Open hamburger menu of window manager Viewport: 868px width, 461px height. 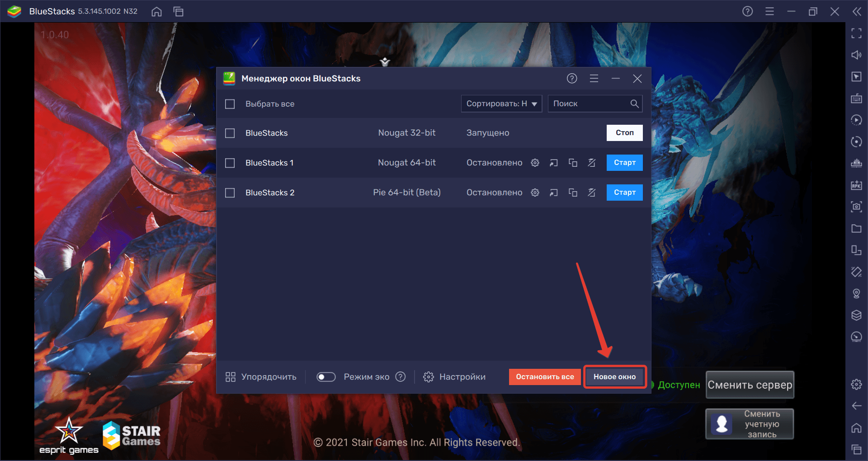(594, 79)
